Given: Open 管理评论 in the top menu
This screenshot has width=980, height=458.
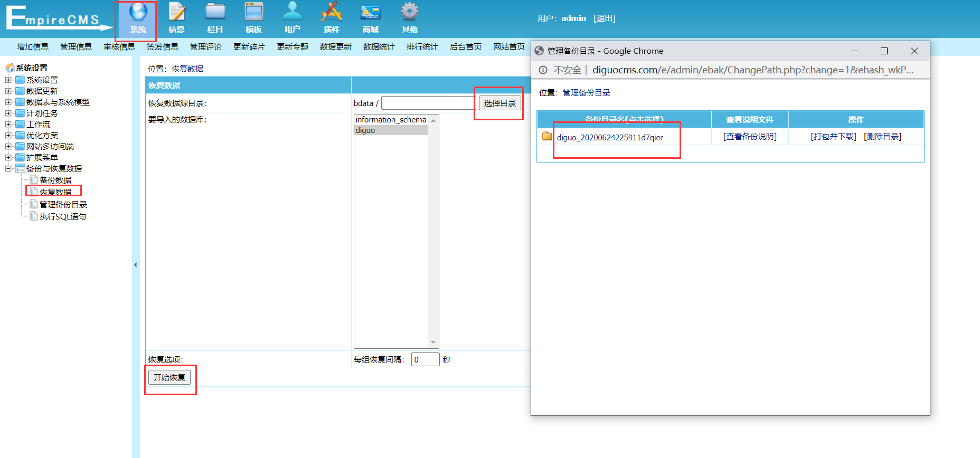Looking at the screenshot, I should click(205, 47).
